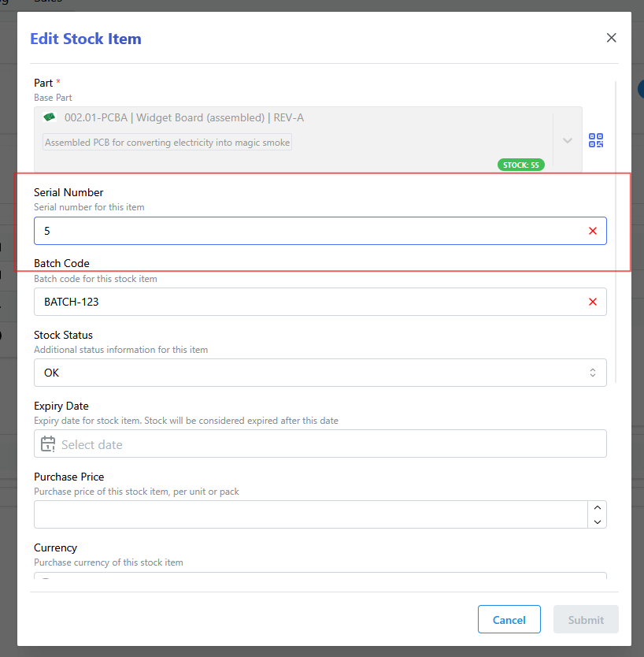Image resolution: width=644 pixels, height=657 pixels.
Task: Click the QR code scan icon beside Part
Action: point(596,140)
